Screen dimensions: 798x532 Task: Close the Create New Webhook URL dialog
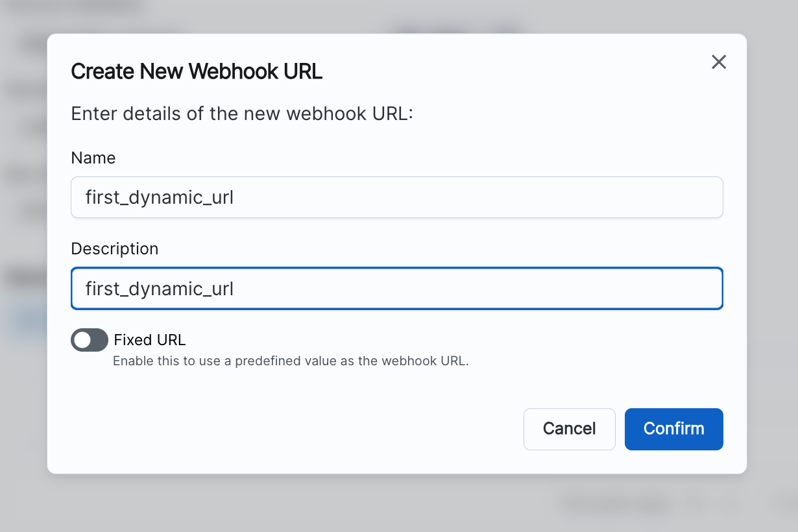coord(718,62)
